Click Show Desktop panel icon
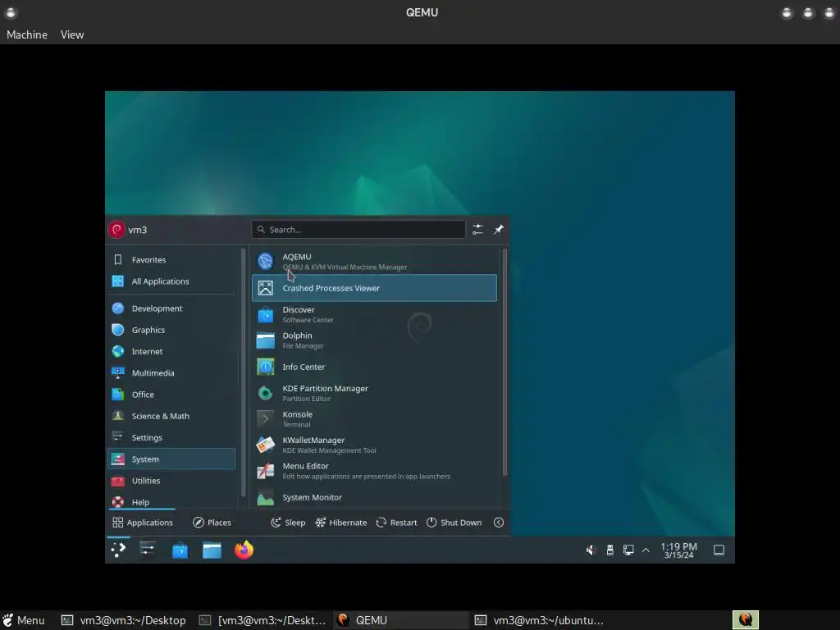Viewport: 840px width, 630px height. [x=719, y=550]
